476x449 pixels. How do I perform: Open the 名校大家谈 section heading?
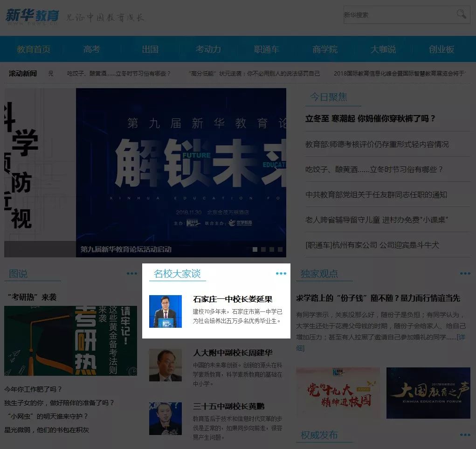click(177, 274)
